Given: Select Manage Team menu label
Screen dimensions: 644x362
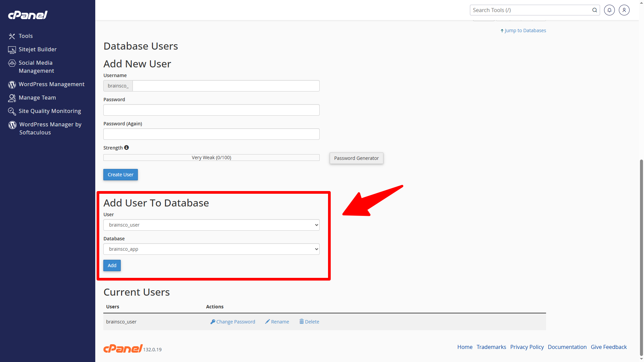Looking at the screenshot, I should [37, 98].
